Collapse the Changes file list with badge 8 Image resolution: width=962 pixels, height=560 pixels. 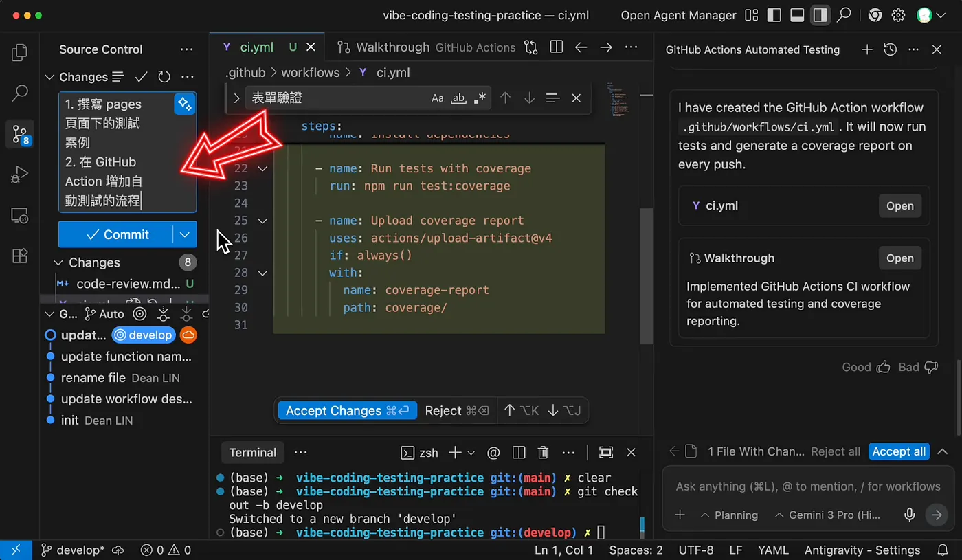coord(58,262)
